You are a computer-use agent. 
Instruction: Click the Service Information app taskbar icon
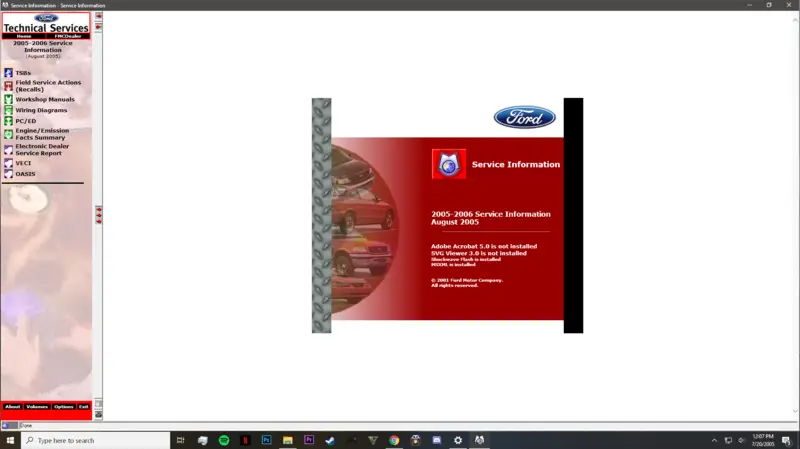pos(480,440)
